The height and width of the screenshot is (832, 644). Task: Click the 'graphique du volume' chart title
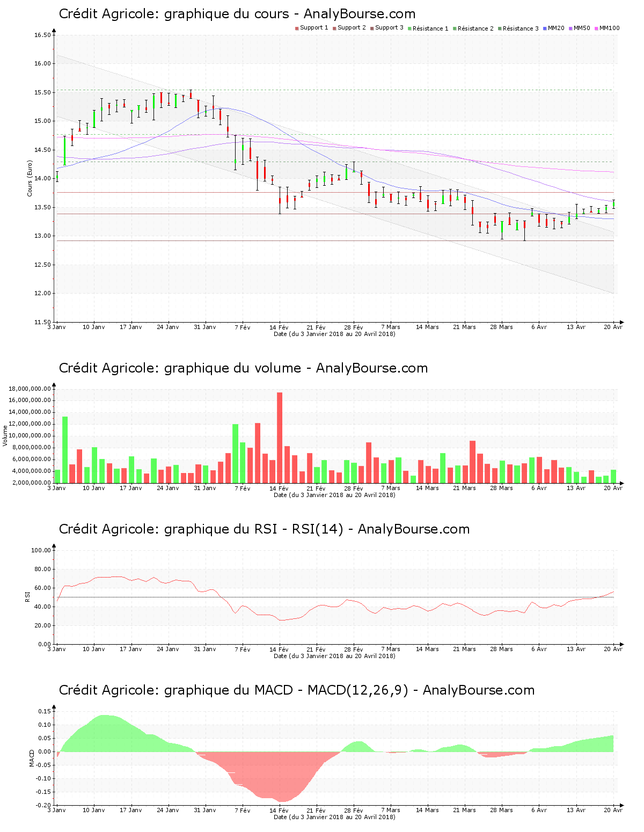(x=243, y=368)
